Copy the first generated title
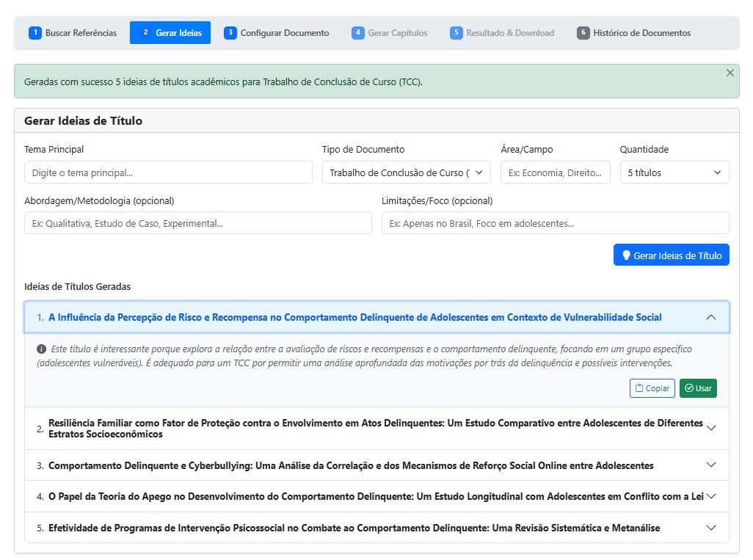Viewport: 753px width, 560px height. [652, 388]
